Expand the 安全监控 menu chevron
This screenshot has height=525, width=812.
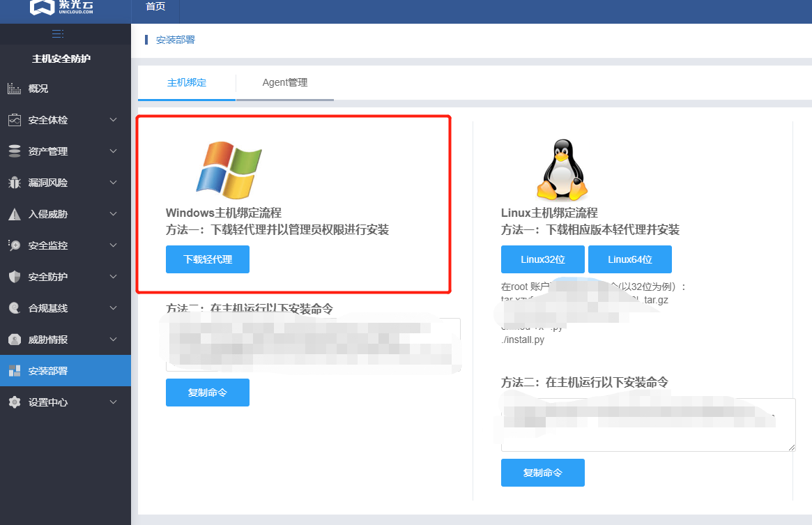(x=114, y=245)
